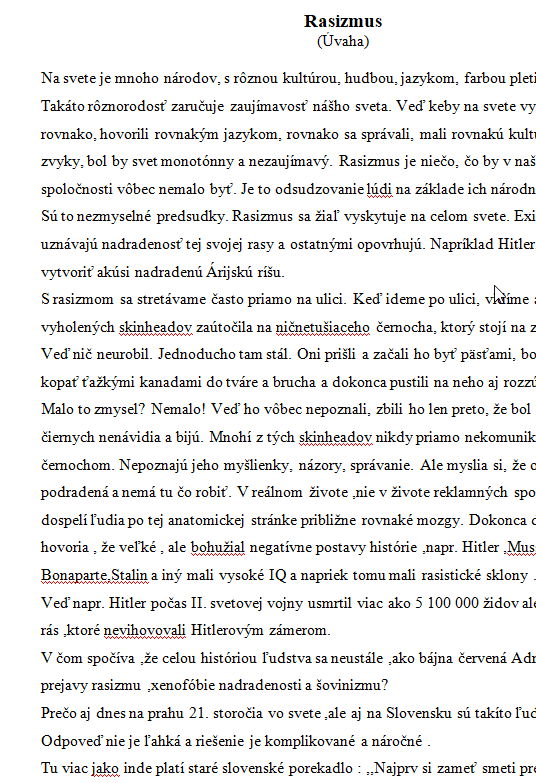
Task: Click the title heading "Rasizmus"
Action: pos(343,21)
